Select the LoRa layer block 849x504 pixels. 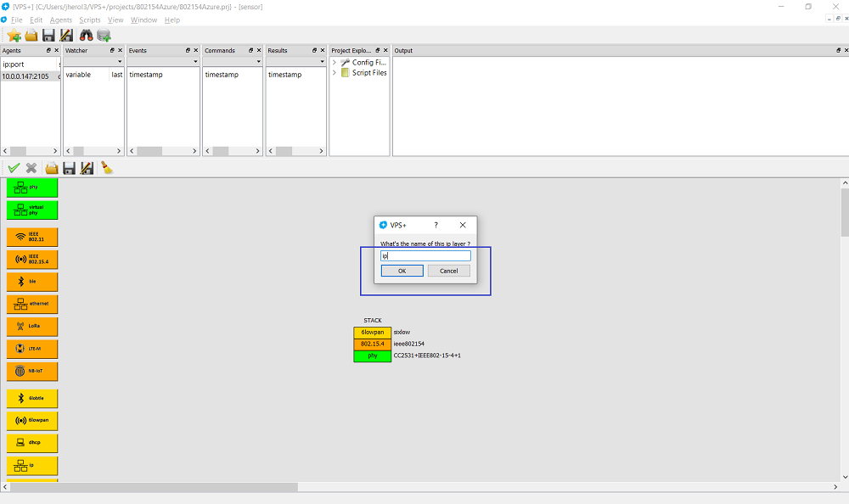point(32,327)
